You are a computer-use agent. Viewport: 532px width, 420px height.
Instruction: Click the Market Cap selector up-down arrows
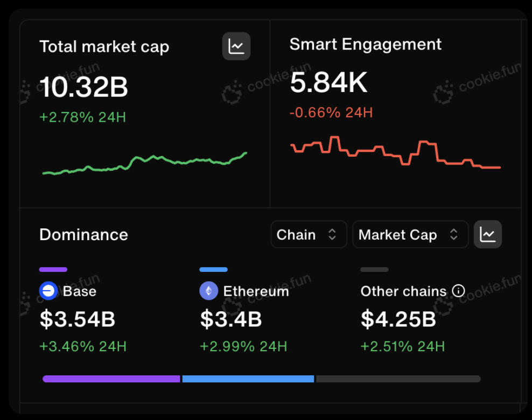(x=453, y=234)
